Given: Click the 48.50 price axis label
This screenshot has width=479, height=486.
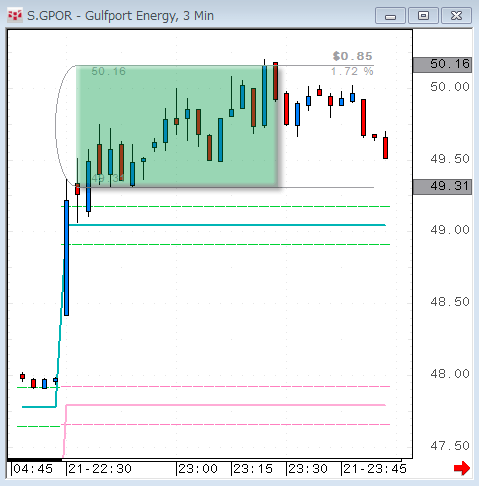Looking at the screenshot, I should coord(450,302).
